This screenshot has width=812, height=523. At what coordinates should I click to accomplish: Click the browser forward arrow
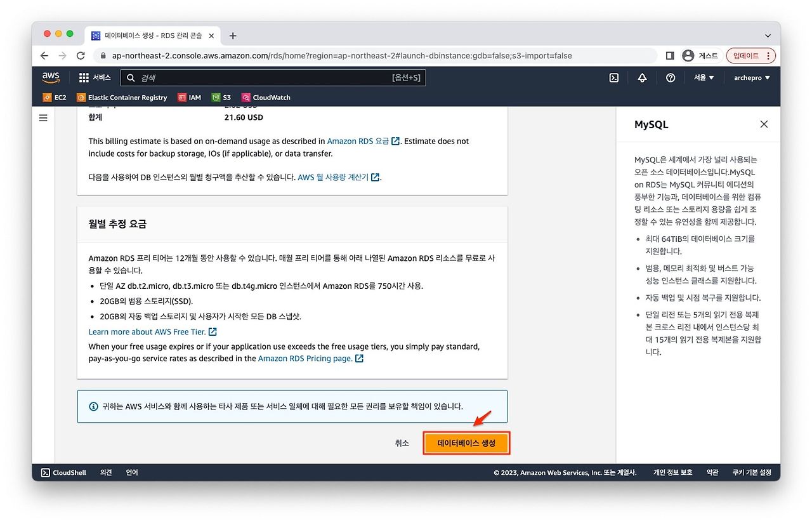tap(62, 56)
